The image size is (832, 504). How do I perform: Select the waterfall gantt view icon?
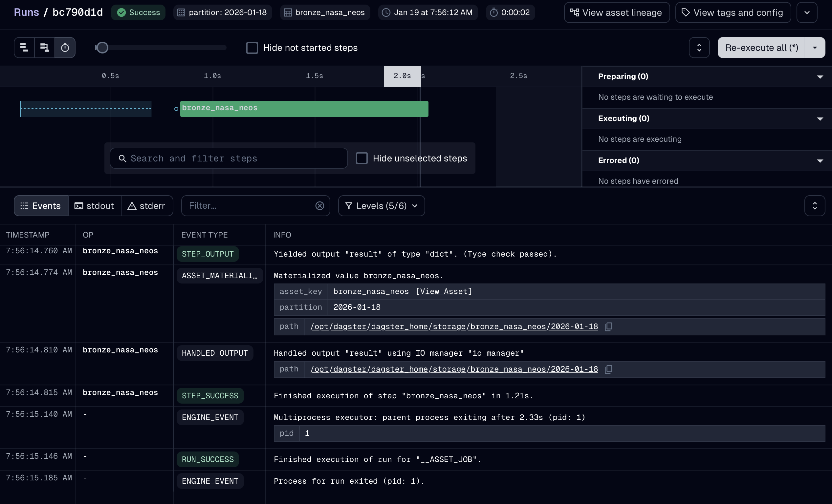coord(44,48)
